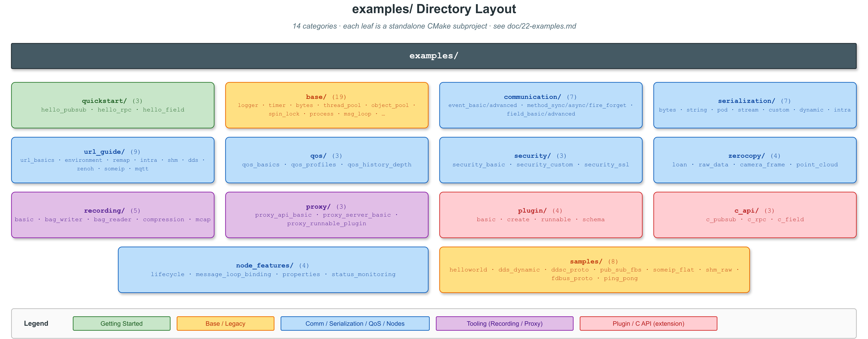
Task: Click the examples/ root directory banner
Action: coord(434,56)
